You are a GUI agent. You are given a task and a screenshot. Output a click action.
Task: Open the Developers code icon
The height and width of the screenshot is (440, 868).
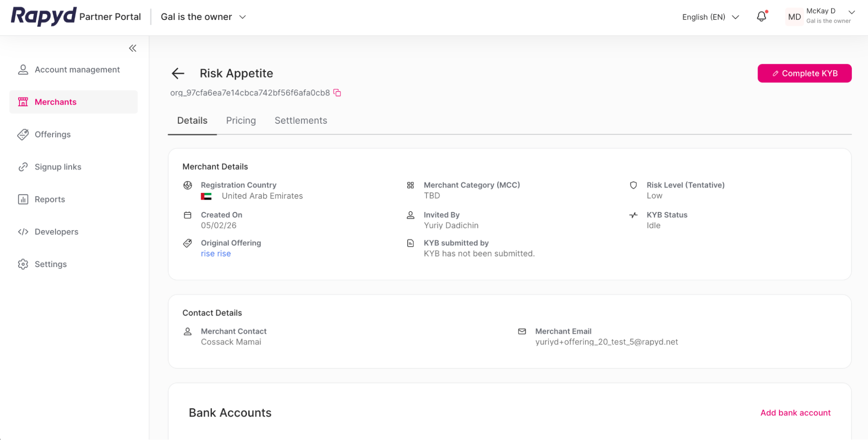click(23, 232)
